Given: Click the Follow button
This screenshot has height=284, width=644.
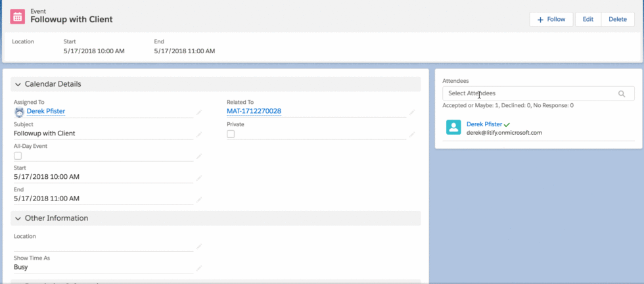Looking at the screenshot, I should click(551, 19).
